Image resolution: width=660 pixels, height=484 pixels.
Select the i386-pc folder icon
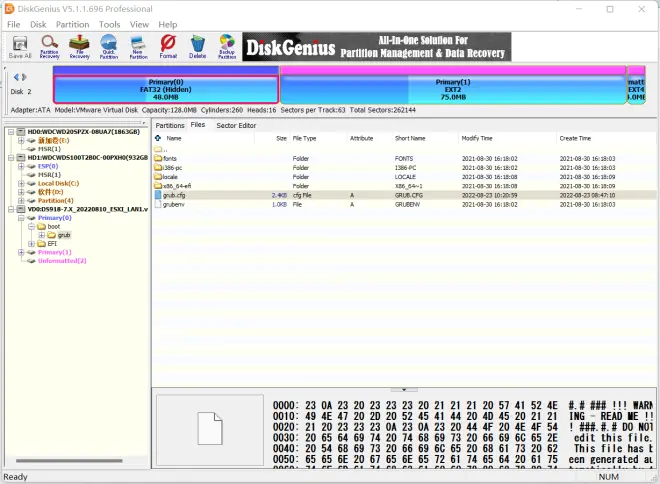pyautogui.click(x=158, y=168)
